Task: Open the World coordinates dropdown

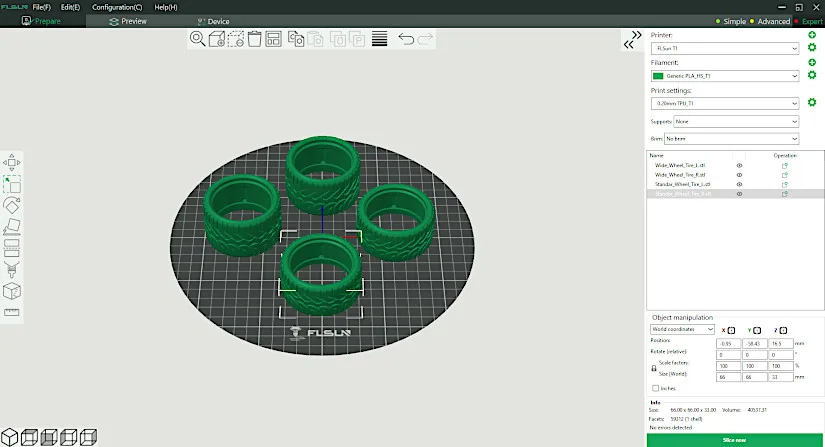Action: 682,329
